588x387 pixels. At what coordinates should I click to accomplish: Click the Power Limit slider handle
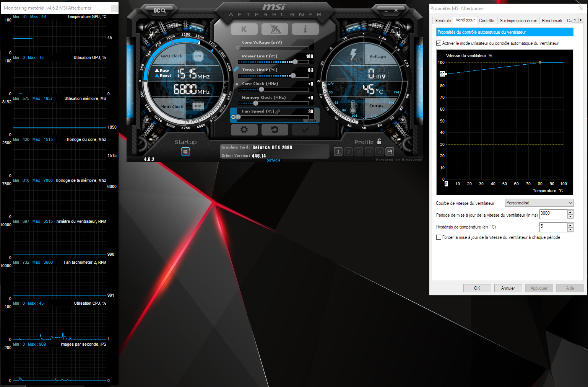295,62
